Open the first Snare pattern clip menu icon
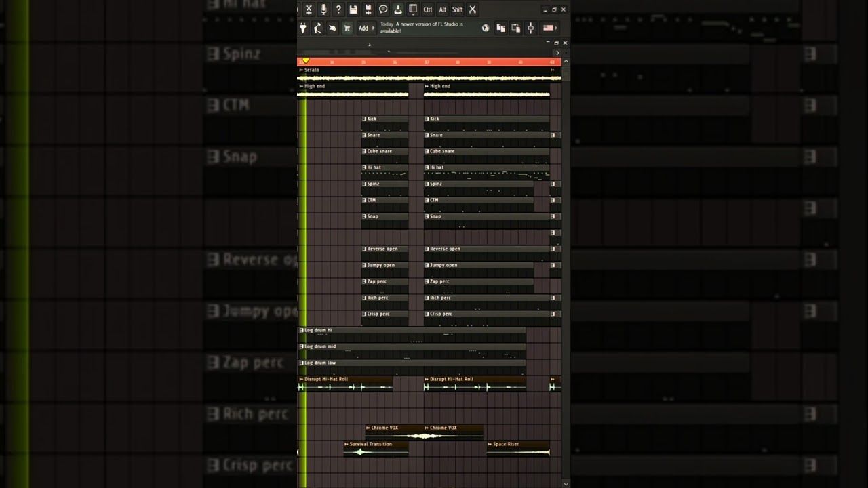 coord(364,135)
